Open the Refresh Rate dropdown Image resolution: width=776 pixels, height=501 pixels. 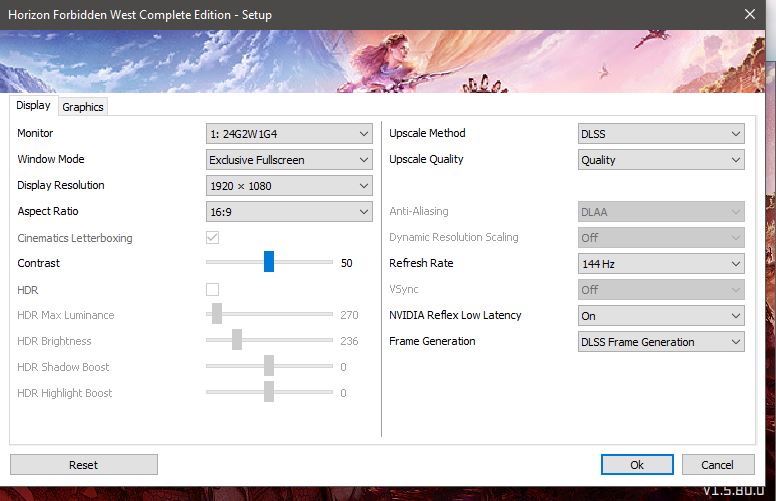661,264
